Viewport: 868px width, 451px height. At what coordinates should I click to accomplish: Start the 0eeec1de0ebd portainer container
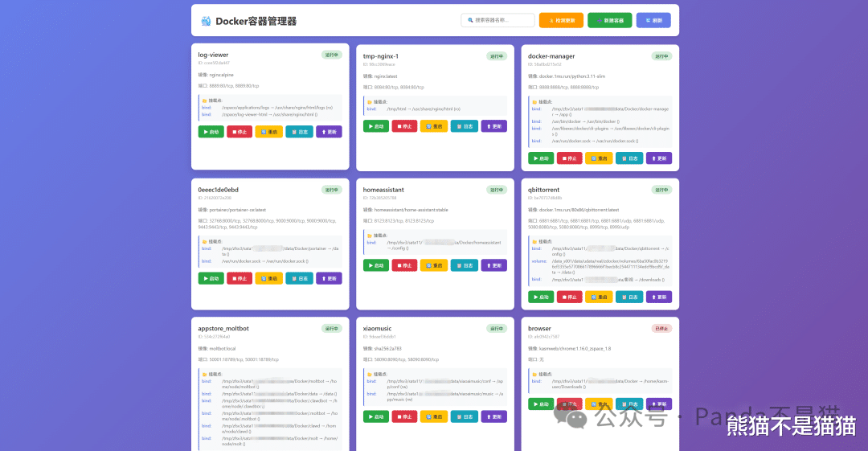pos(211,278)
